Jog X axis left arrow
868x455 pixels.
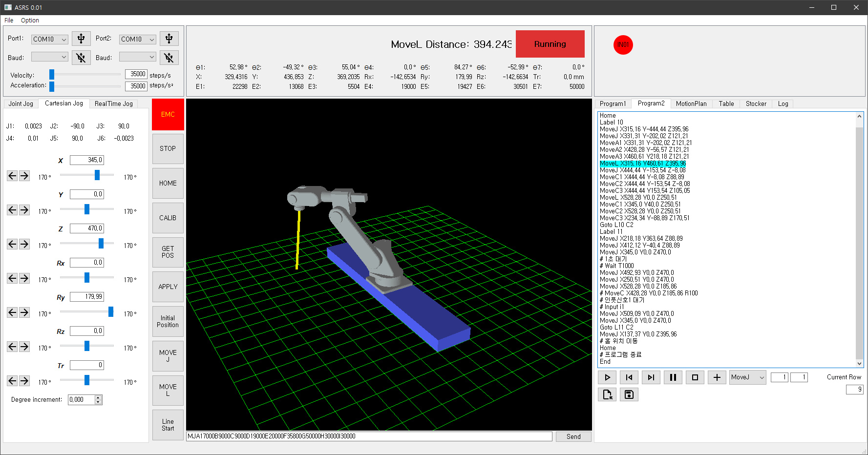pyautogui.click(x=12, y=176)
